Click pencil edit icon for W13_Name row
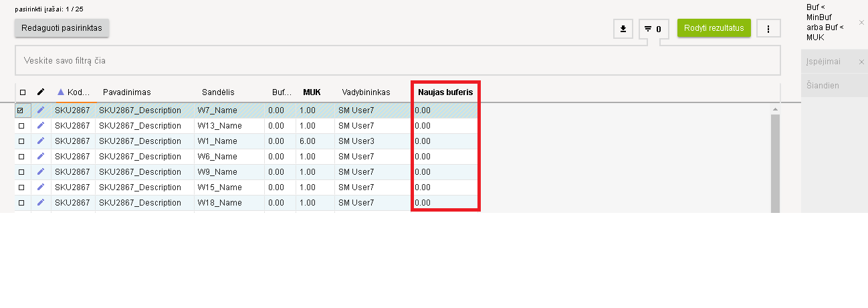The image size is (868, 308). pyautogui.click(x=40, y=125)
